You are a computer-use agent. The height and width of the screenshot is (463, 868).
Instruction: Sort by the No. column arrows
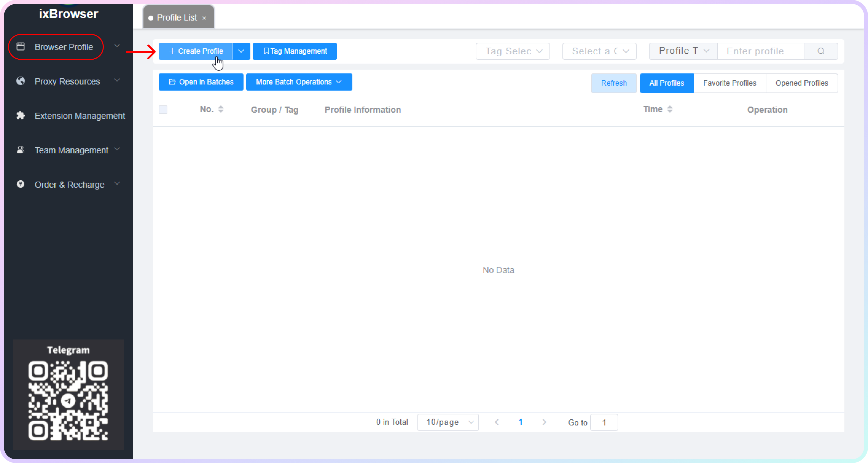click(221, 109)
